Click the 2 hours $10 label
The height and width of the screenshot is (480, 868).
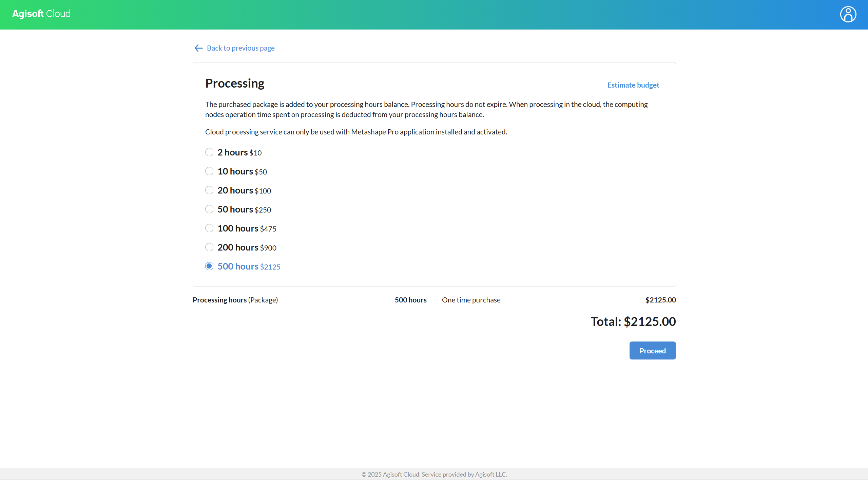[x=239, y=152]
